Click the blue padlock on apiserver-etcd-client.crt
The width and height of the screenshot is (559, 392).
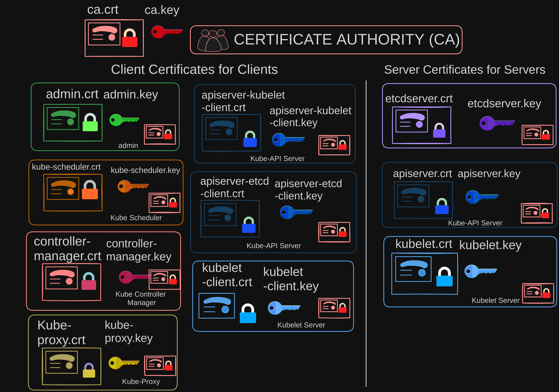click(249, 225)
